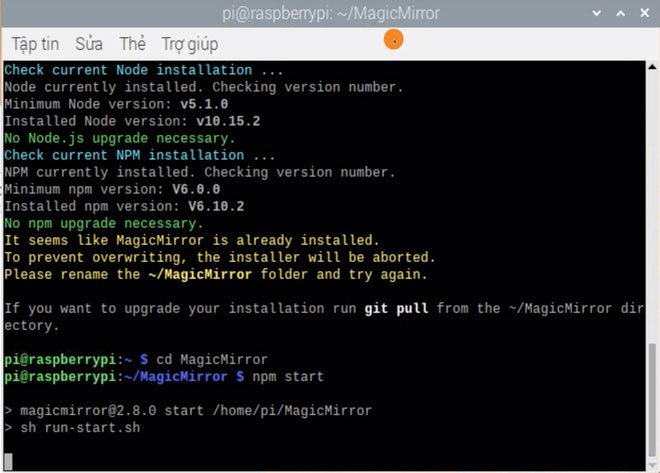Open the Tập tin menu

(35, 44)
